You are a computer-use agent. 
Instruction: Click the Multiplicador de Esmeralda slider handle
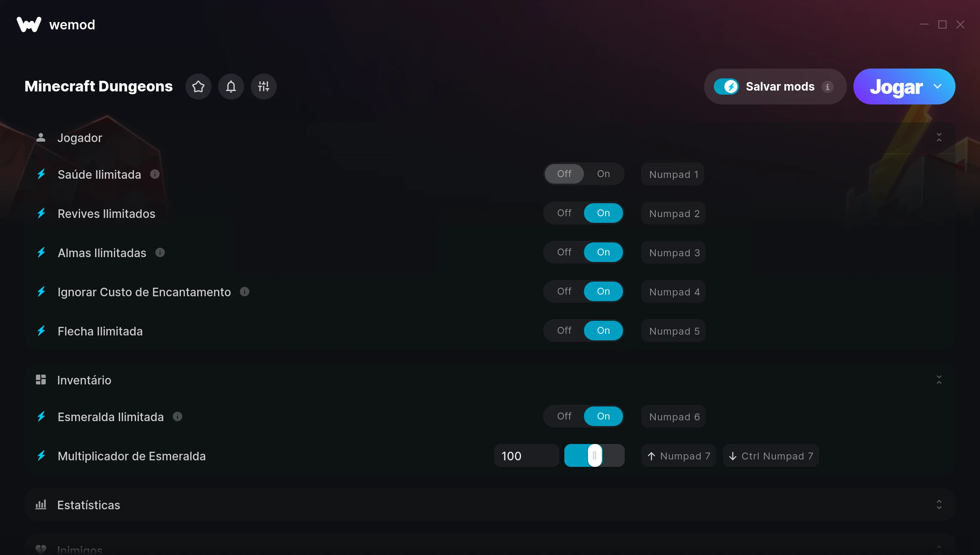pos(595,455)
